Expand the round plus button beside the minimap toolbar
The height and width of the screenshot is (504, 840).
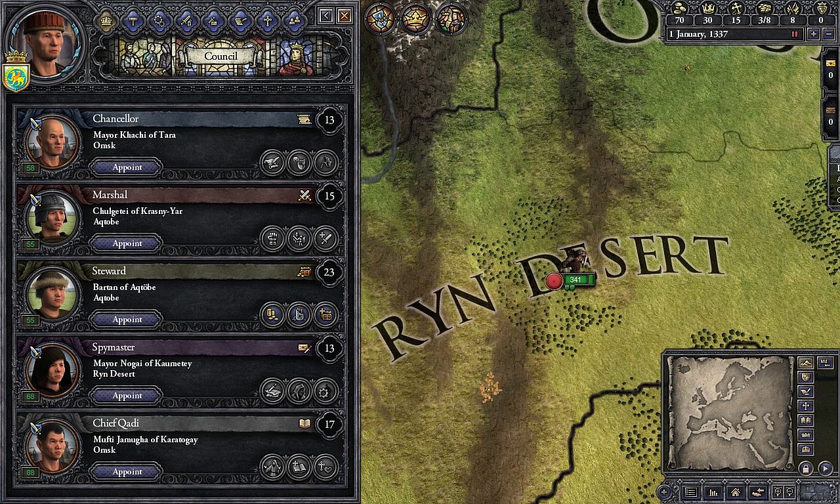[664, 492]
